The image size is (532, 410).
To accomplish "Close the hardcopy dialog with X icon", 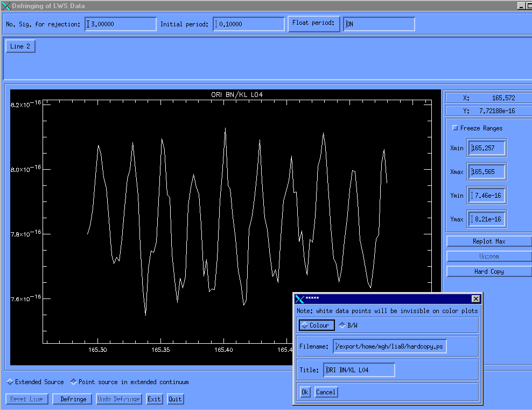I will (x=475, y=299).
